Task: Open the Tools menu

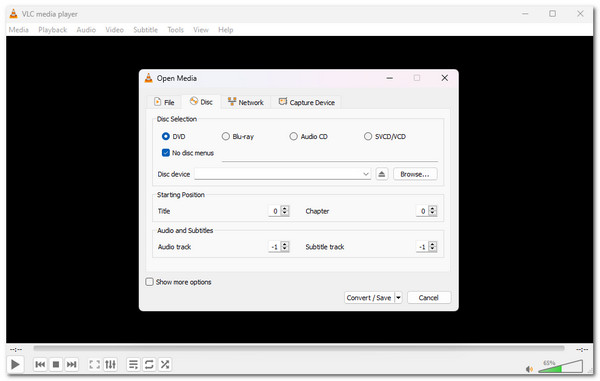Action: pos(175,29)
